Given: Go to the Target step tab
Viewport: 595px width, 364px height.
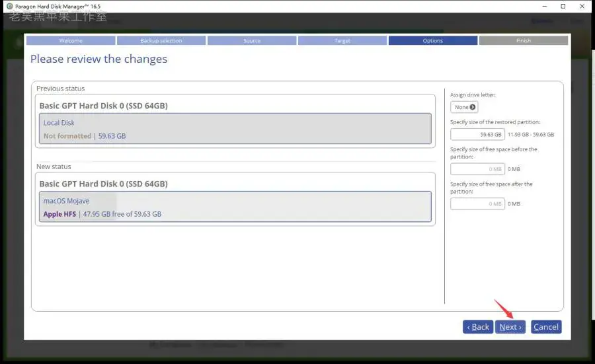Looking at the screenshot, I should [342, 40].
